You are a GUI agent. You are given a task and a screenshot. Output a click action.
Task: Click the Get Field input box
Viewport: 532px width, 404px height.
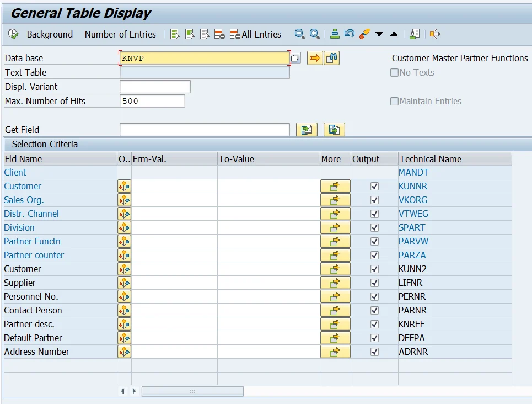[205, 130]
